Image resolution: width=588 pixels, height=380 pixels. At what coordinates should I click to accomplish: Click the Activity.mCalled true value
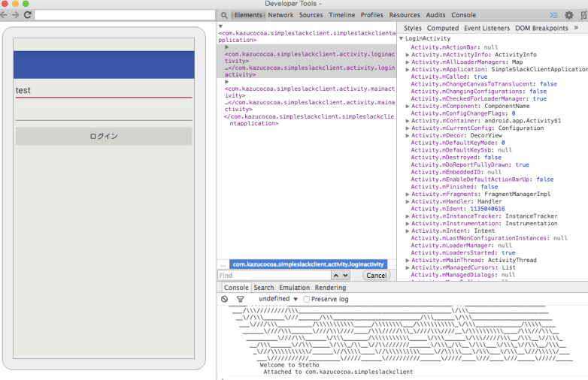pyautogui.click(x=480, y=77)
